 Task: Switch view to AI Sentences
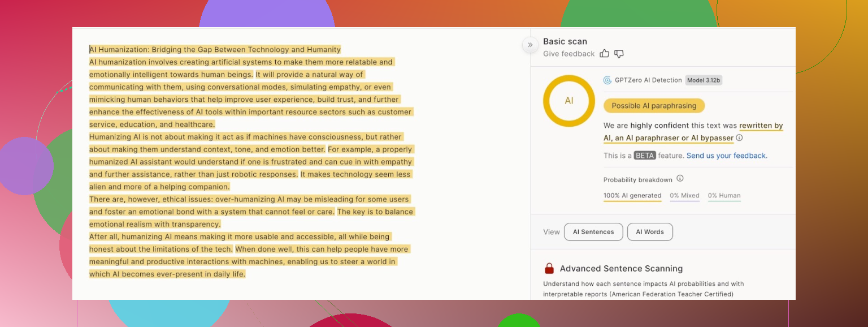(593, 232)
